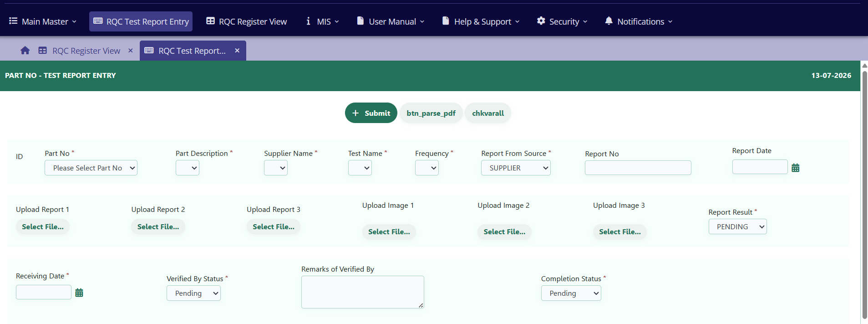Expand the Supplier Name dropdown
This screenshot has width=868, height=324.
click(276, 168)
